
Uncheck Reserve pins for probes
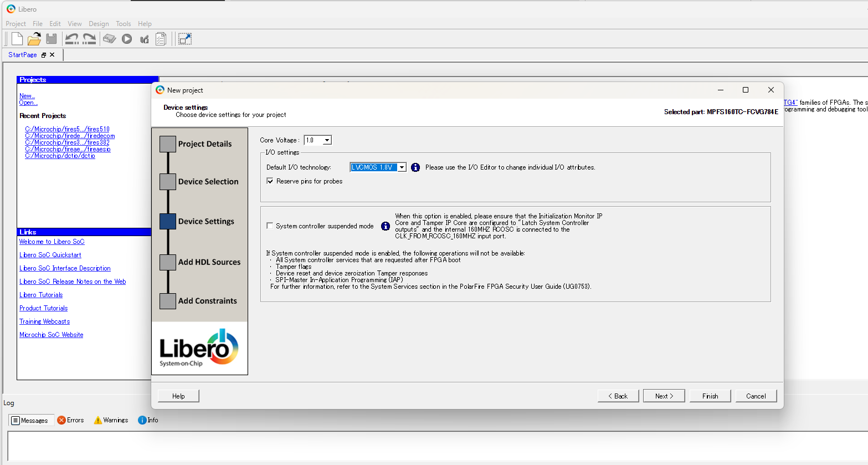pos(270,181)
